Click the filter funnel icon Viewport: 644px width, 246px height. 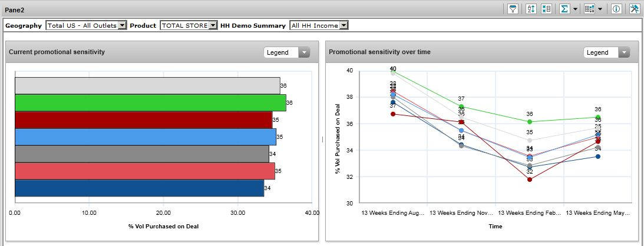[x=513, y=9]
